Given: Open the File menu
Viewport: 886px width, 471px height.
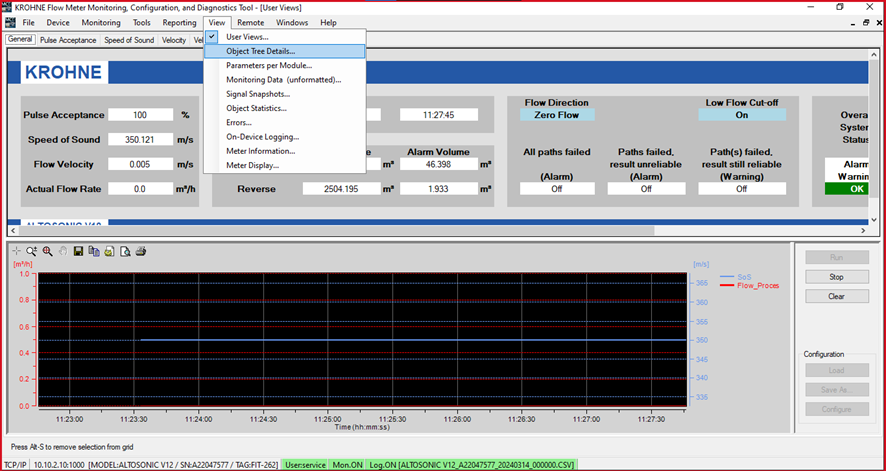Looking at the screenshot, I should [28, 23].
